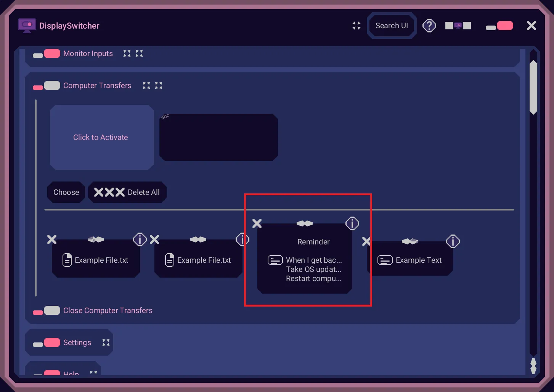Click file icon in first Example File.txt card
The height and width of the screenshot is (392, 554).
point(67,260)
